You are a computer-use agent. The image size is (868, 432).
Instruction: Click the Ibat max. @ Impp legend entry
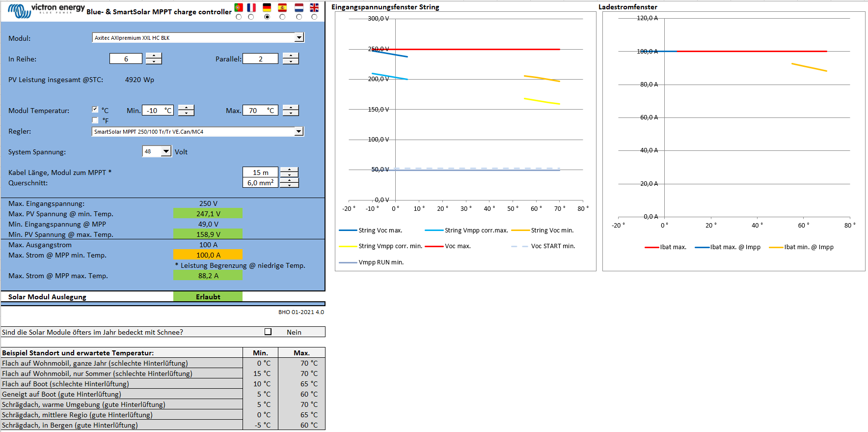click(x=728, y=247)
